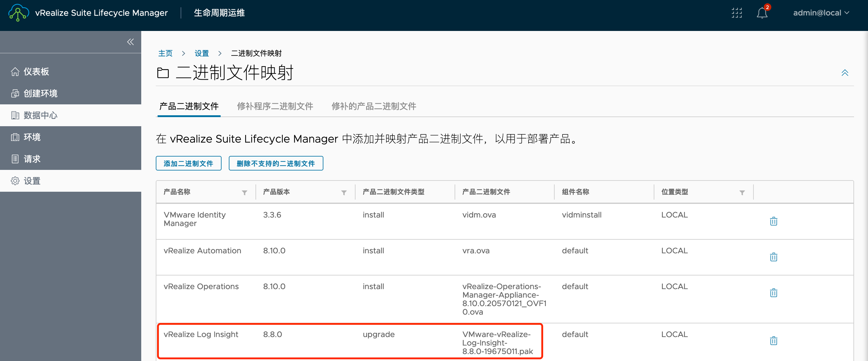Image resolution: width=868 pixels, height=361 pixels.
Task: Click the 删除不支持的二进制文件 button
Action: click(275, 163)
